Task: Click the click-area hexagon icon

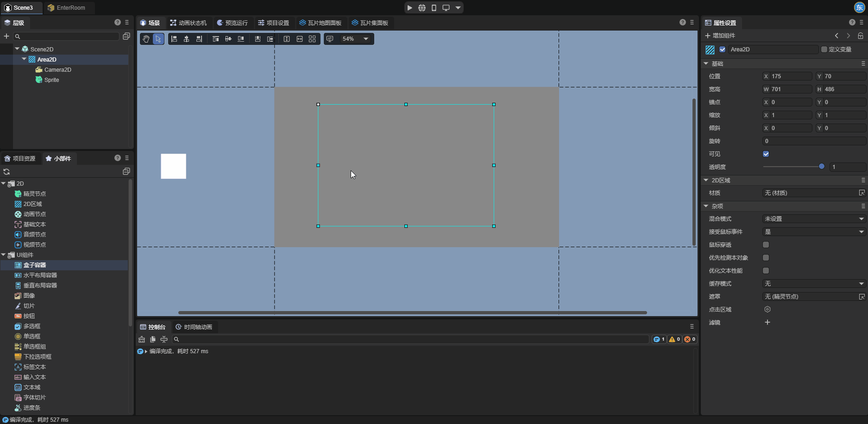Action: tap(767, 310)
